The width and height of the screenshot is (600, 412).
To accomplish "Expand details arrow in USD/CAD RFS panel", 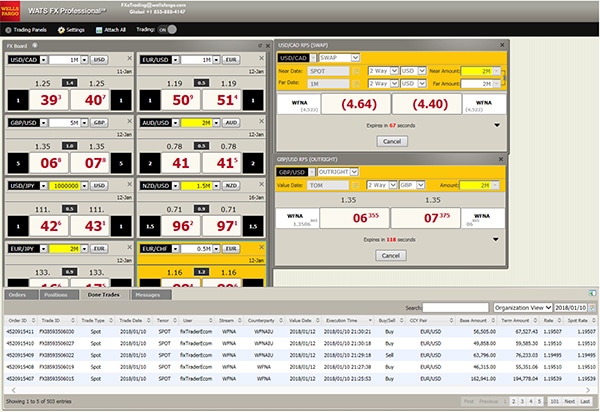I will click(x=497, y=125).
